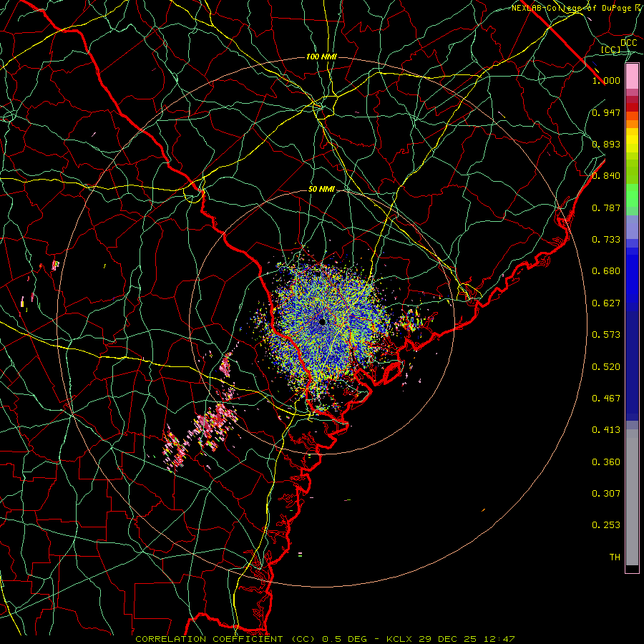Click the "TH" threshold label on the scale

point(615,557)
